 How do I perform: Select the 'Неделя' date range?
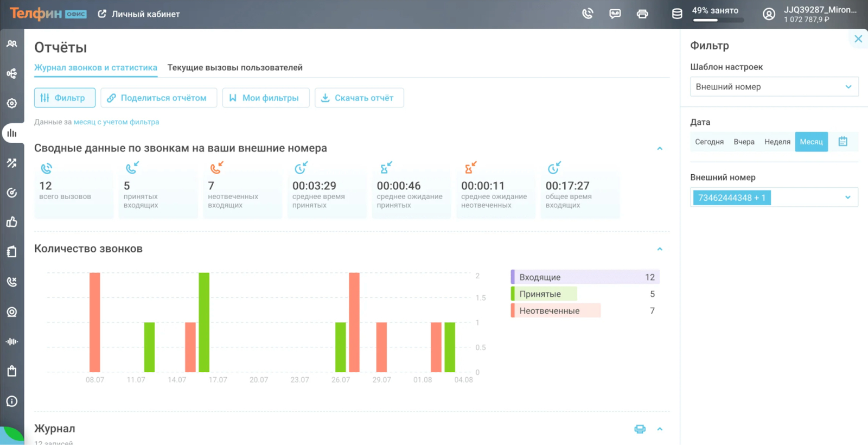[x=777, y=142]
